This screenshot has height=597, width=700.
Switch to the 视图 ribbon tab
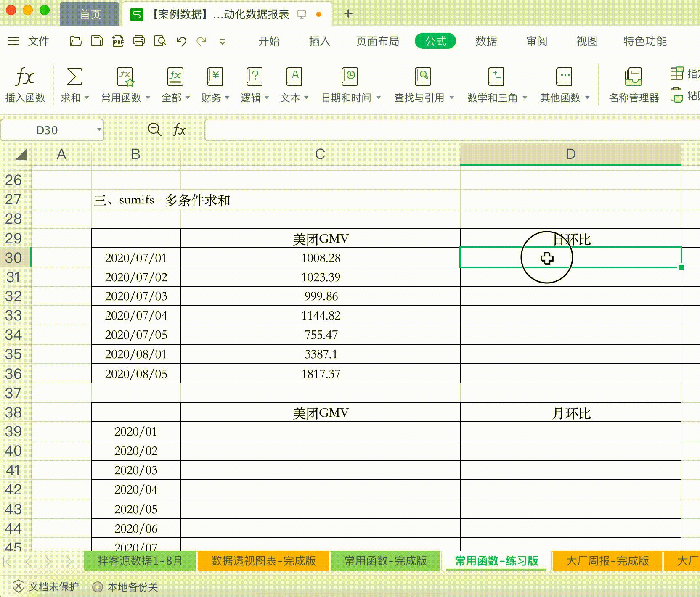pyautogui.click(x=587, y=41)
